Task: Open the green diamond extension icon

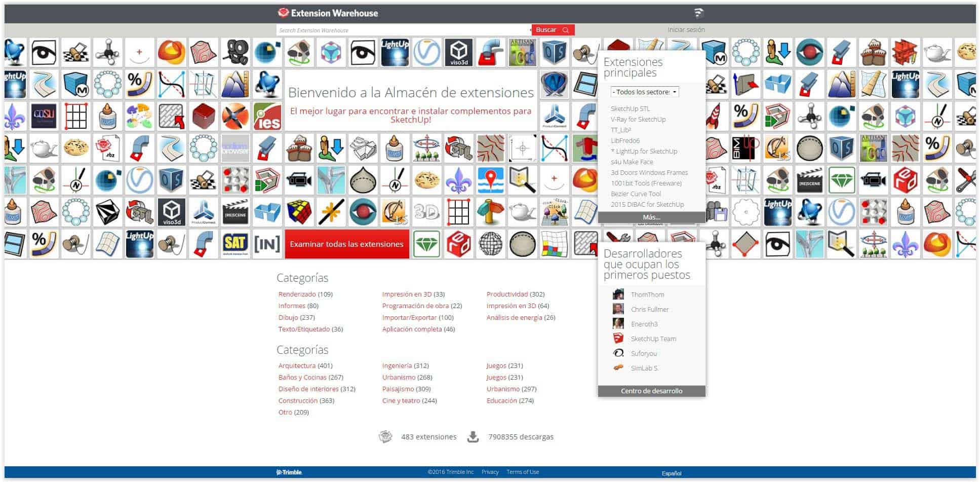Action: [426, 244]
